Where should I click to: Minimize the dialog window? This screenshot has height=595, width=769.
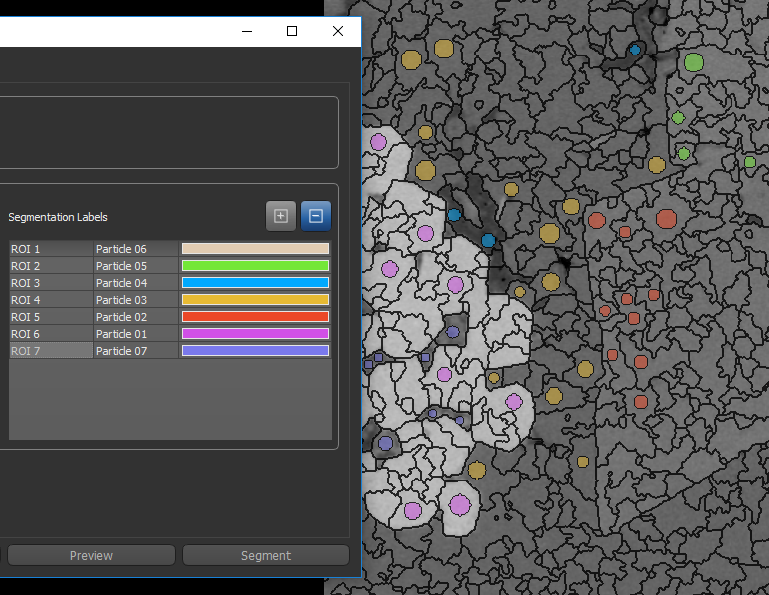[x=246, y=31]
